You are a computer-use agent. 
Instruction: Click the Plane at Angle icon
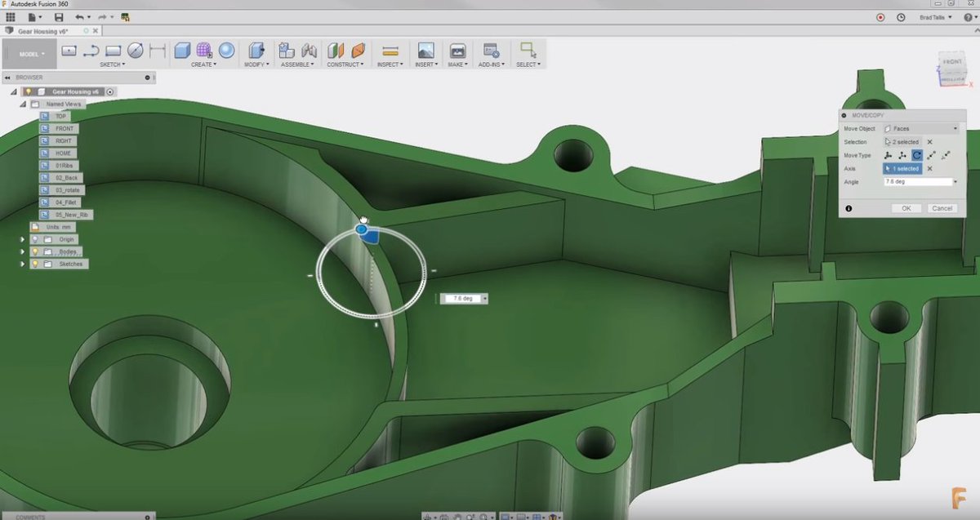(x=358, y=51)
